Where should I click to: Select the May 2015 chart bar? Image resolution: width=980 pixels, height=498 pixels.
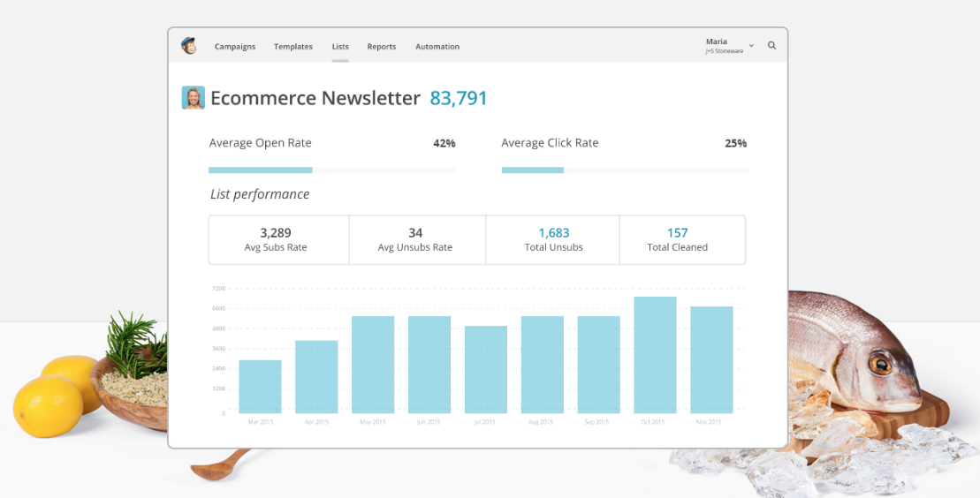pos(373,365)
